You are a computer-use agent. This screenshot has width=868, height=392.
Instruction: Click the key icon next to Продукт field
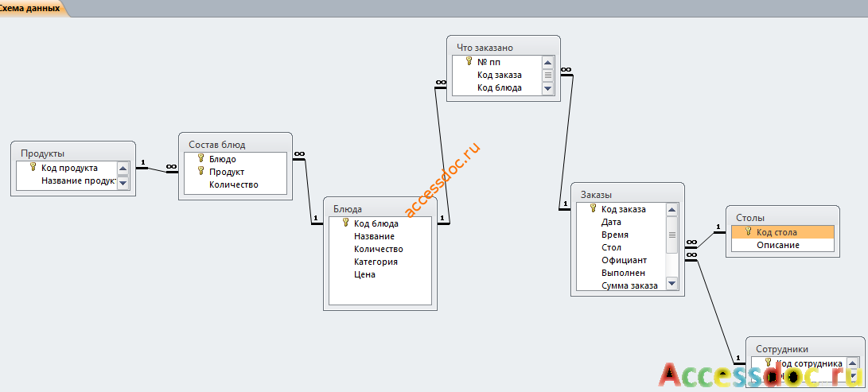(x=200, y=171)
